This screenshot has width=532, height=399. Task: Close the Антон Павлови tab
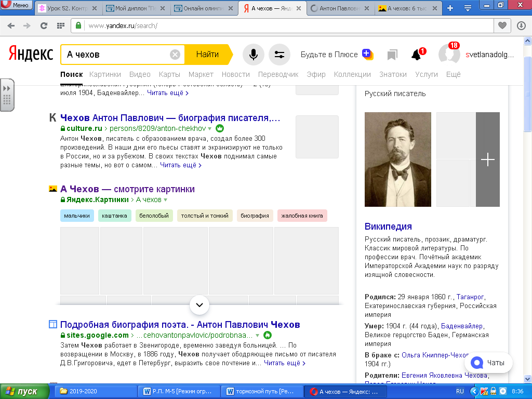[x=367, y=8]
